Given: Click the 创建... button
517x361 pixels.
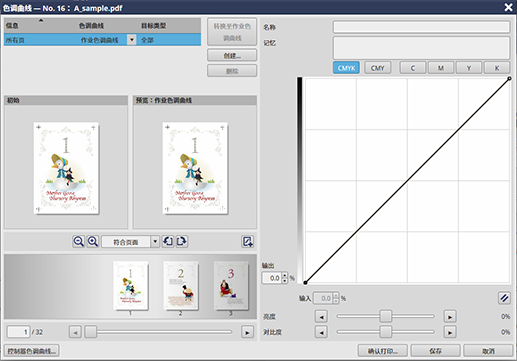Looking at the screenshot, I should (232, 55).
